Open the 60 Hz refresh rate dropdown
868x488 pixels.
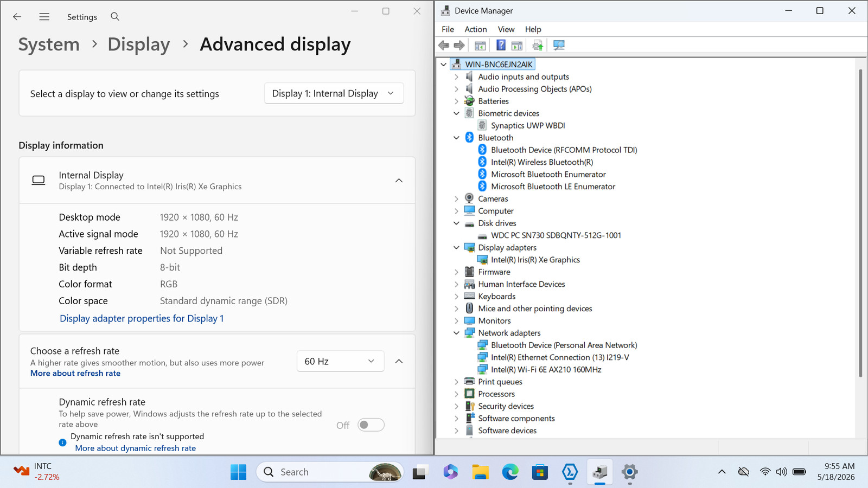[x=340, y=361]
